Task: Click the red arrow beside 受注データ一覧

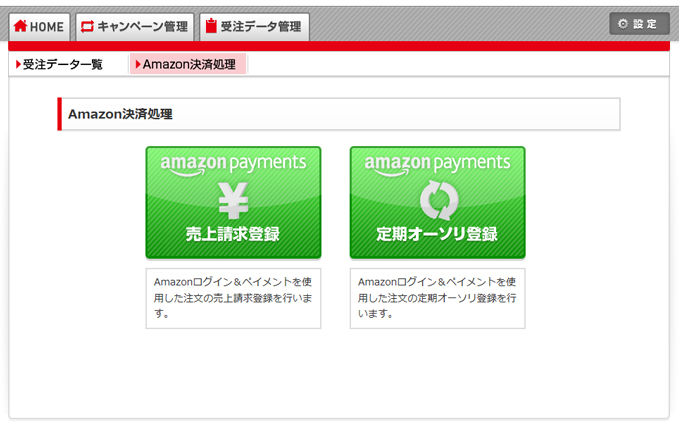Action: point(18,65)
